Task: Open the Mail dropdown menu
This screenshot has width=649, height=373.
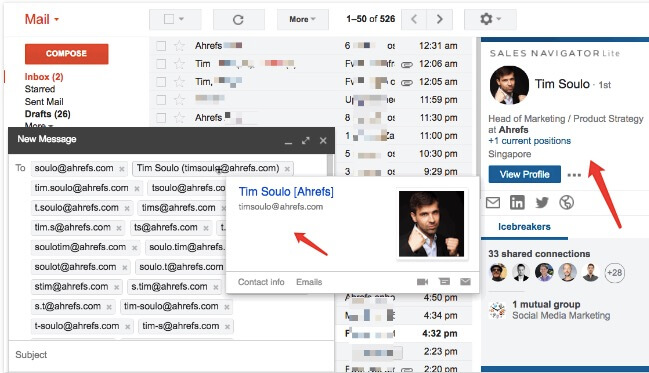Action: coord(41,19)
